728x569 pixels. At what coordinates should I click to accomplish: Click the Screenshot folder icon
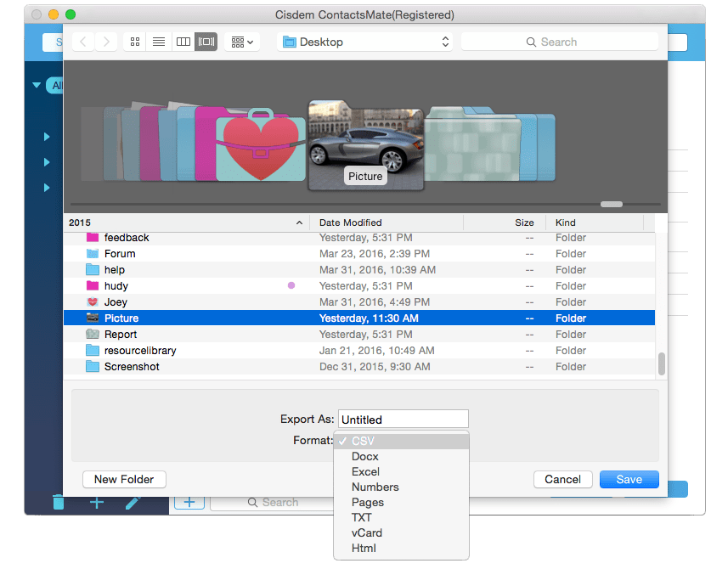[x=93, y=366]
